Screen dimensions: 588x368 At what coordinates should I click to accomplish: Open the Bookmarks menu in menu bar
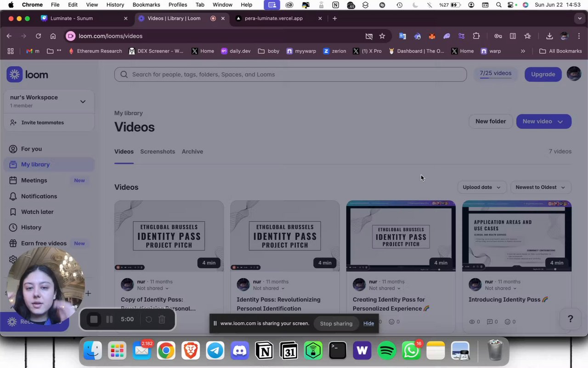tap(146, 5)
